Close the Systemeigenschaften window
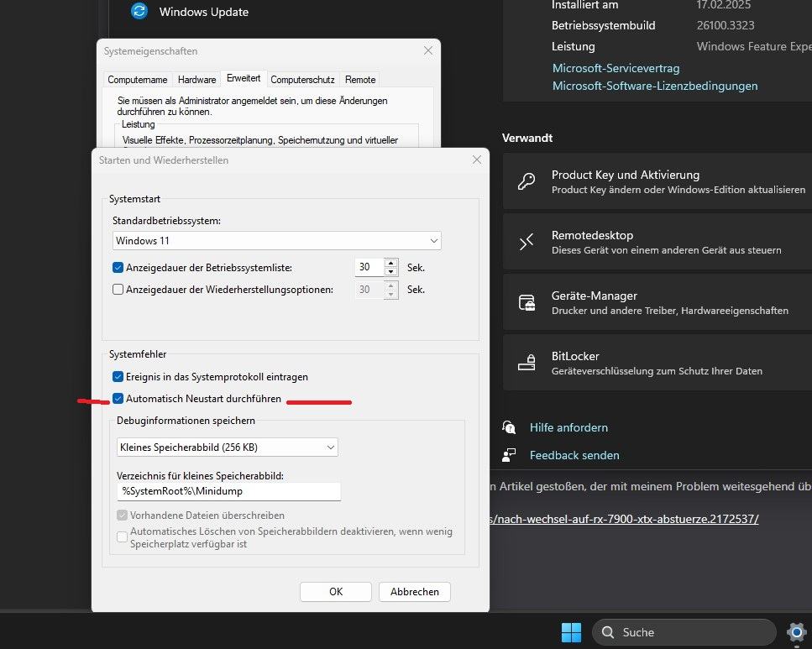812x649 pixels. (427, 50)
